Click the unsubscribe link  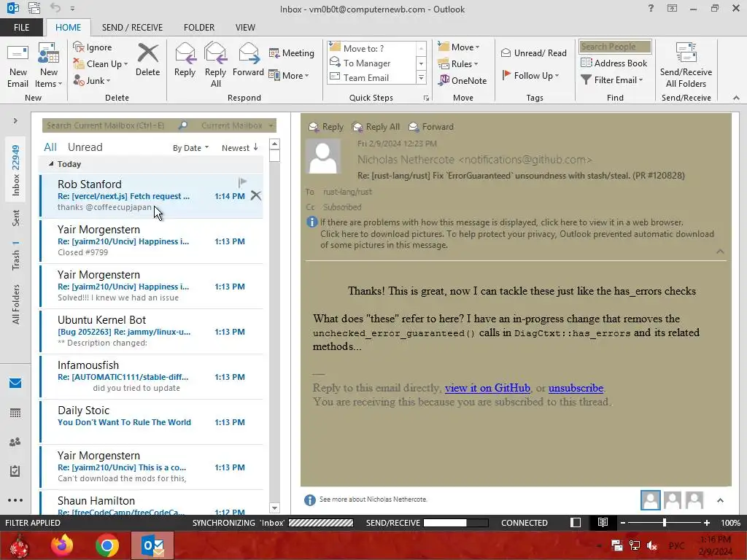pyautogui.click(x=576, y=388)
